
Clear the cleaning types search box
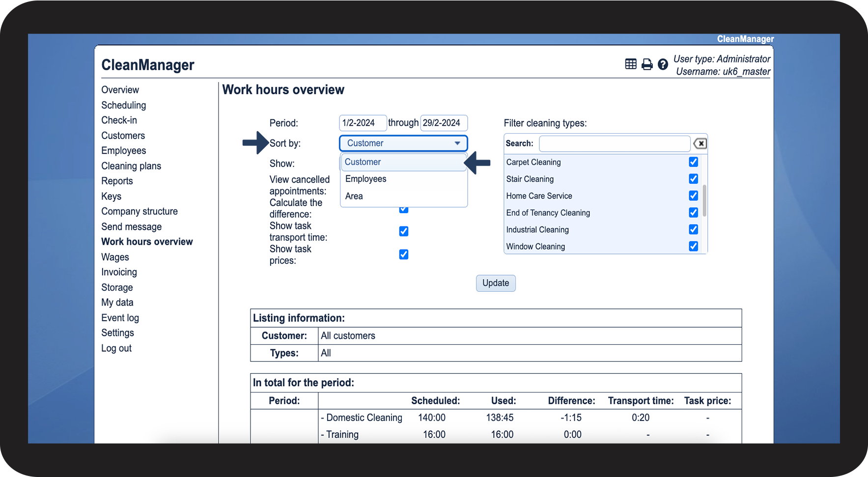pos(700,143)
